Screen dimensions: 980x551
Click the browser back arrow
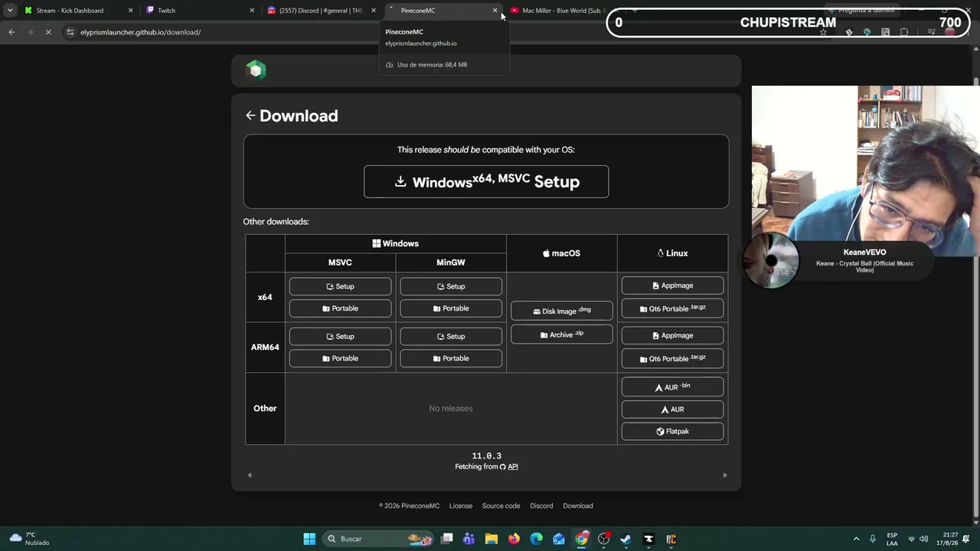tap(11, 32)
